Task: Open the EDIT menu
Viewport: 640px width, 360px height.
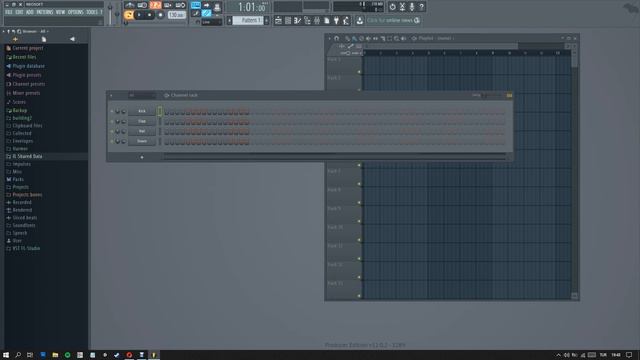Action: 19,12
